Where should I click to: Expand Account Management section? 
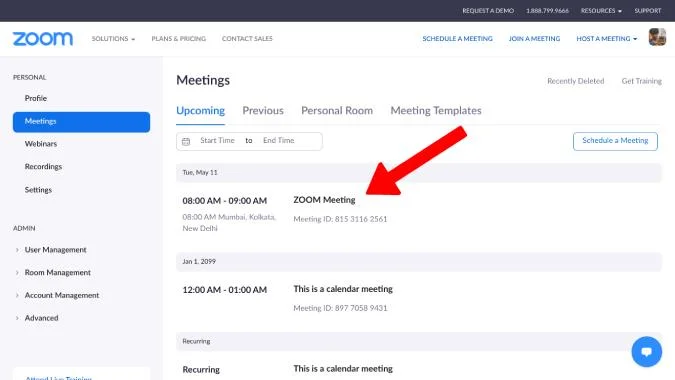pyautogui.click(x=62, y=295)
